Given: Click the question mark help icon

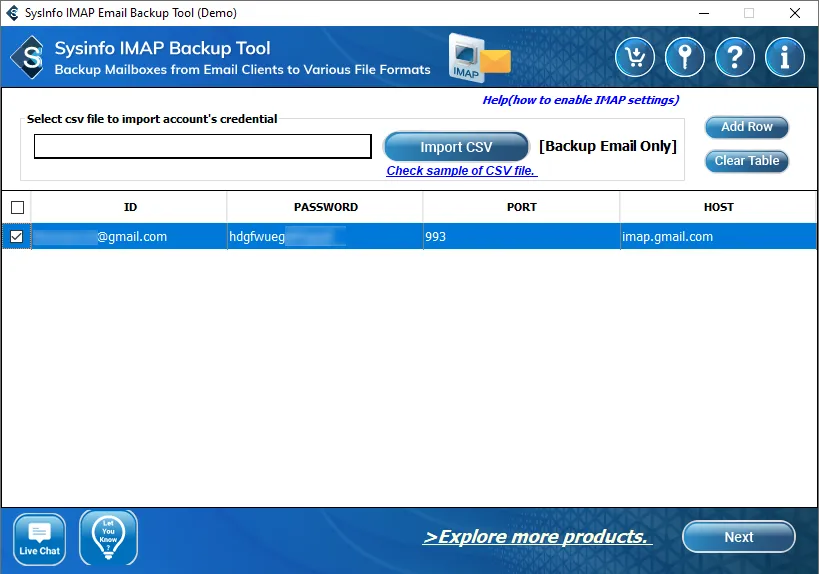Looking at the screenshot, I should [x=735, y=58].
